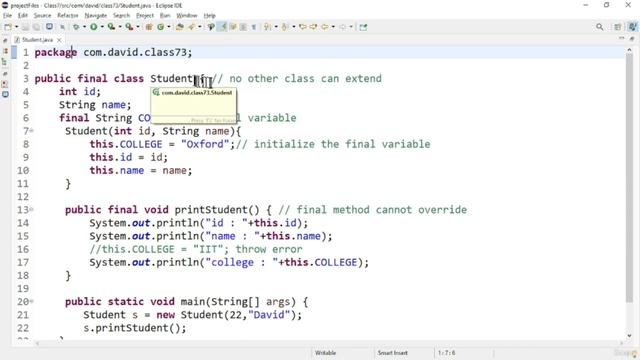The image size is (640, 360).
Task: Open the Navigate menu
Action: coord(96,16)
